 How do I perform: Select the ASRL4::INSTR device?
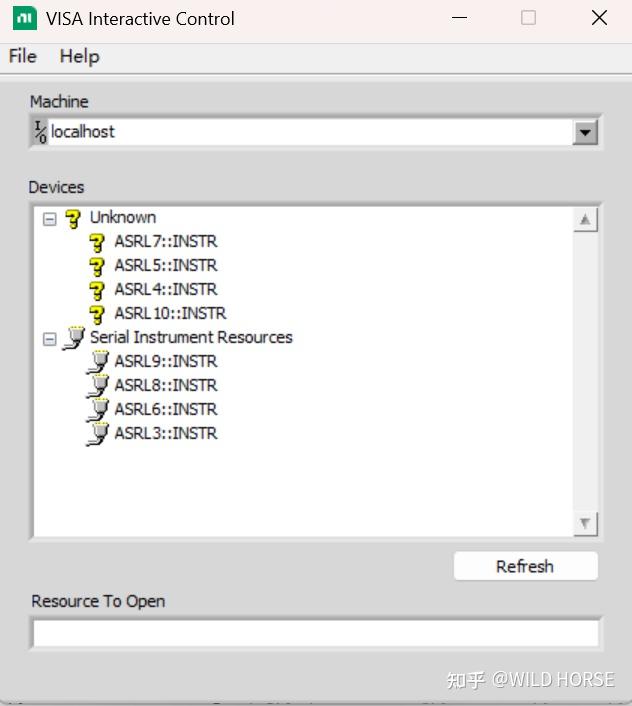click(x=166, y=290)
